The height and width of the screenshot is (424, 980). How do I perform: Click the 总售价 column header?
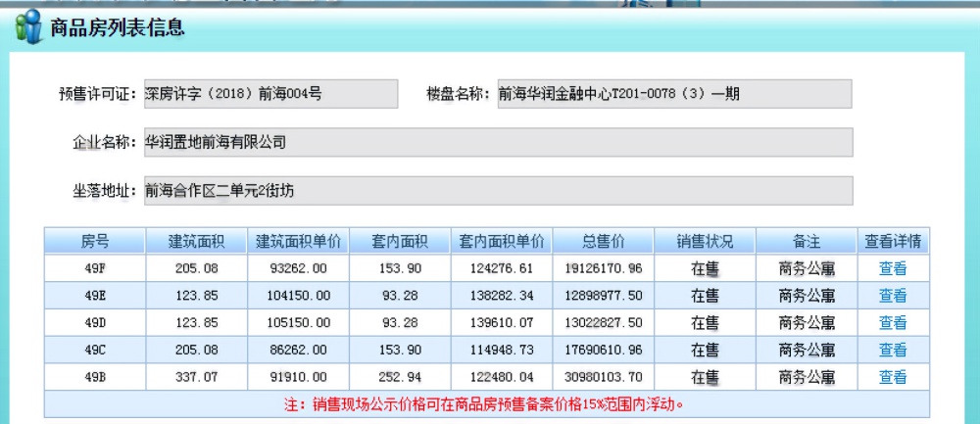pos(603,241)
